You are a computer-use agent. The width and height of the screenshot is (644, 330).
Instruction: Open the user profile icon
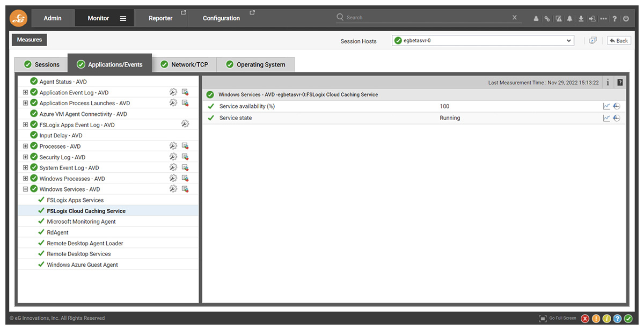(536, 19)
